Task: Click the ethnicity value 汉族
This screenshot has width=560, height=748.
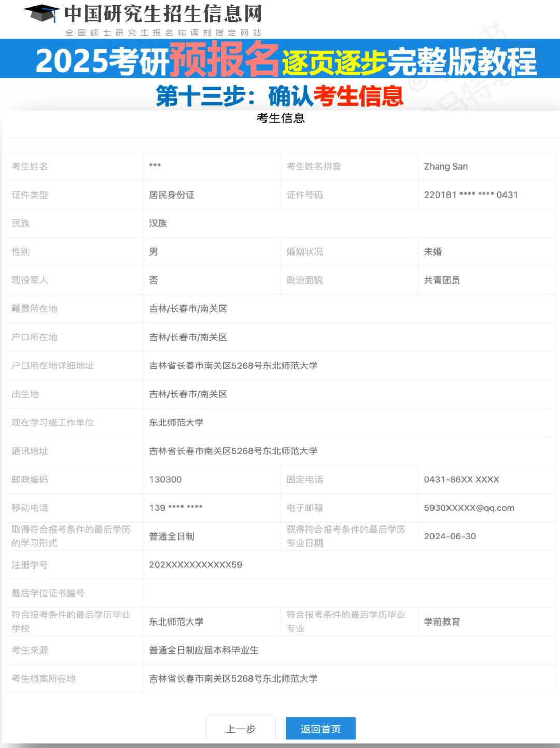Action: (x=158, y=224)
